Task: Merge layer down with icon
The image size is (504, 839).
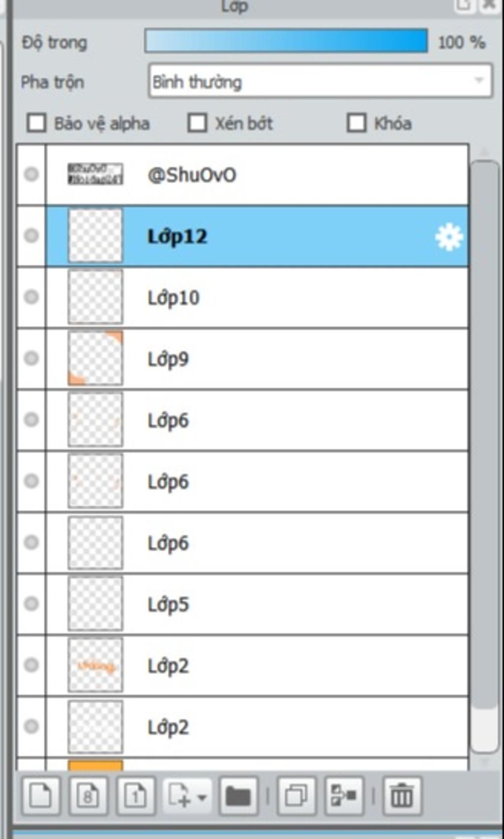Action: pos(344,796)
